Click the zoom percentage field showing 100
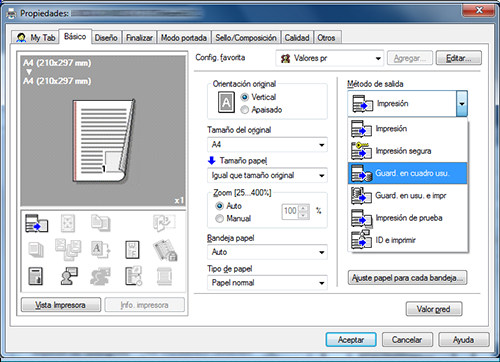 pos(290,211)
